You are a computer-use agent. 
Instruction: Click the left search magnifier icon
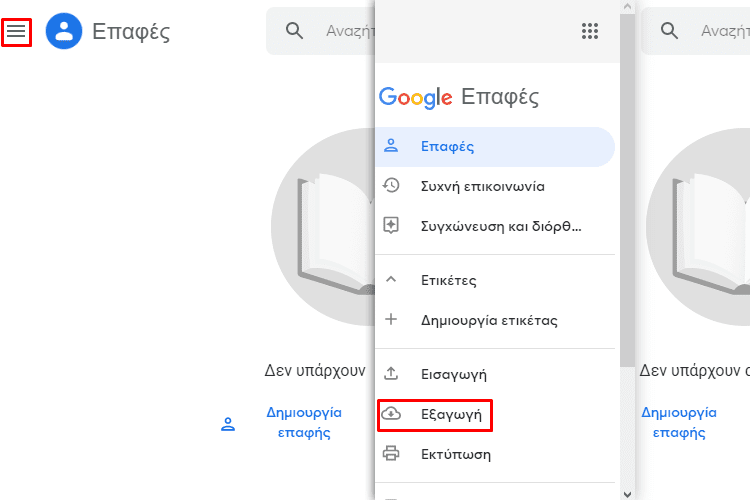294,31
